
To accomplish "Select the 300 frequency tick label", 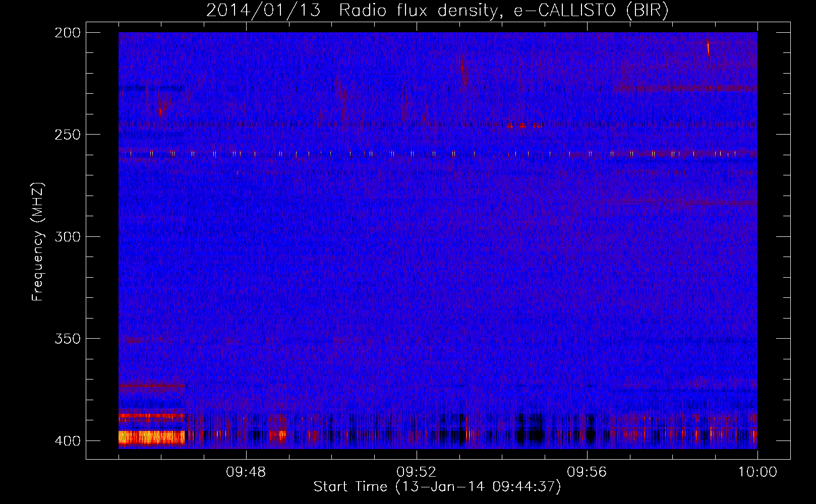I will click(x=68, y=237).
